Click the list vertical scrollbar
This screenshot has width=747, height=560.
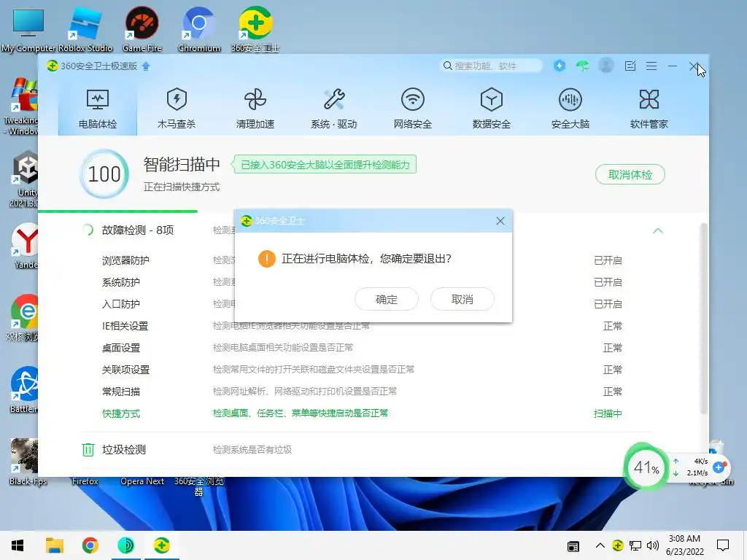click(704, 319)
